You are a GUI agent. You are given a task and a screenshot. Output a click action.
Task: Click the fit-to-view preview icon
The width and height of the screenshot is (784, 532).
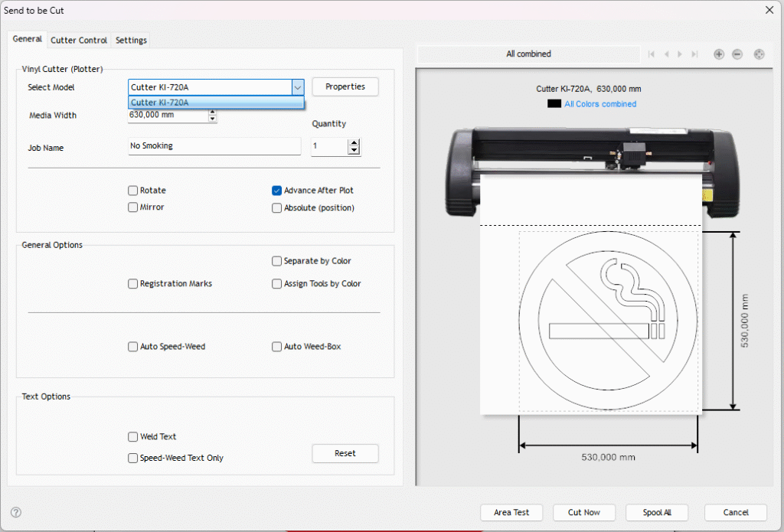coord(759,54)
